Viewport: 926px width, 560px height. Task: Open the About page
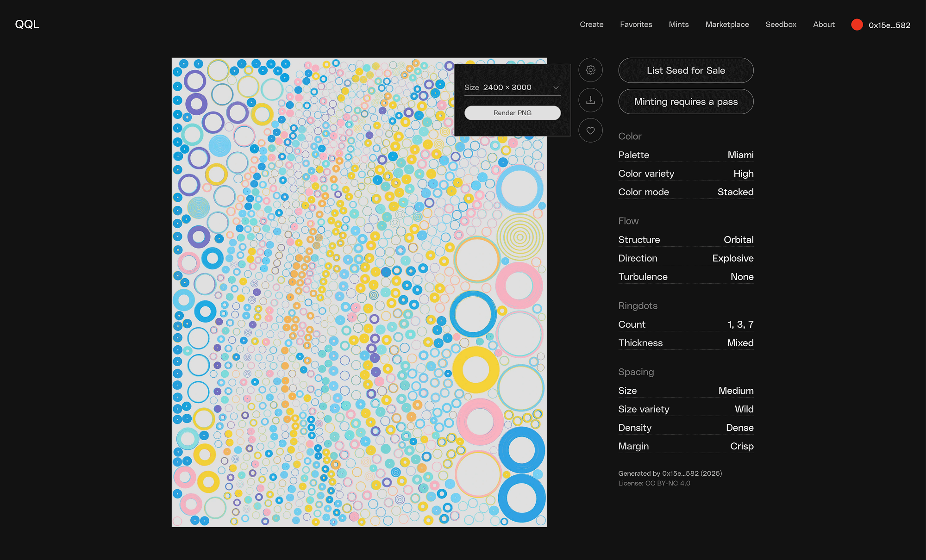(x=824, y=25)
